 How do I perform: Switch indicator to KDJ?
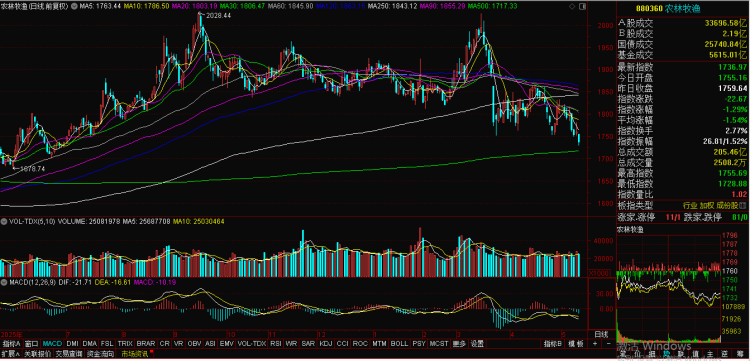tap(325, 344)
